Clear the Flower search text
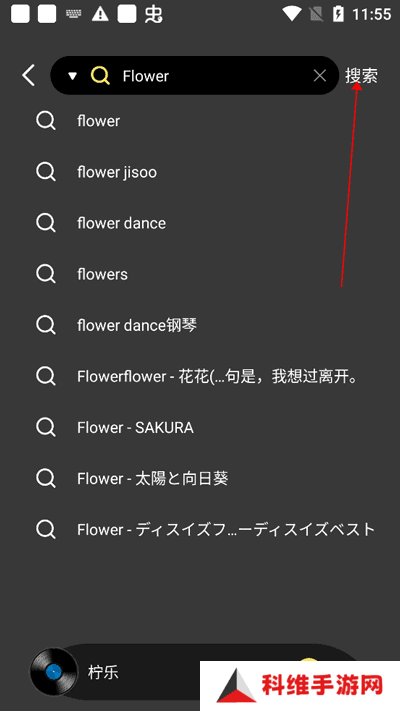Viewport: 400px width, 711px height. 320,76
